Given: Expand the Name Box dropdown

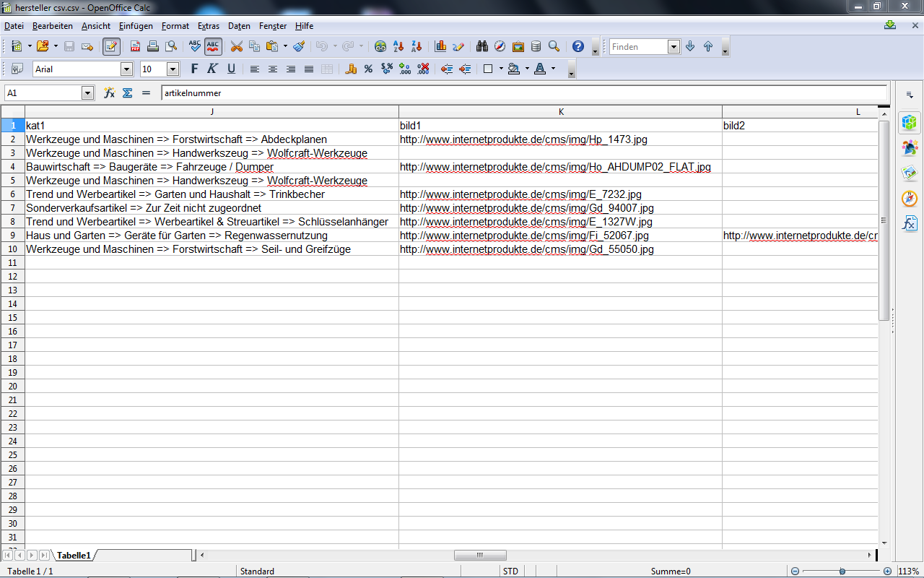Looking at the screenshot, I should click(88, 93).
